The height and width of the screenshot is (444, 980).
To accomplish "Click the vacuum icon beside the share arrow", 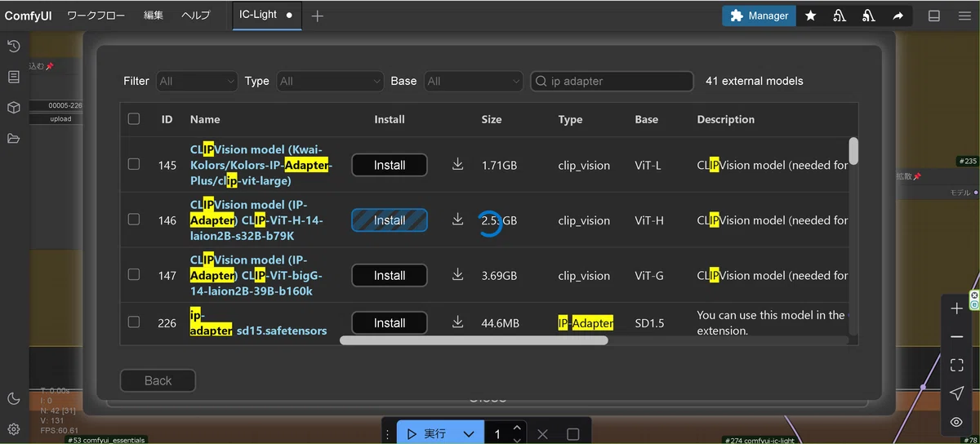I will pyautogui.click(x=869, y=16).
